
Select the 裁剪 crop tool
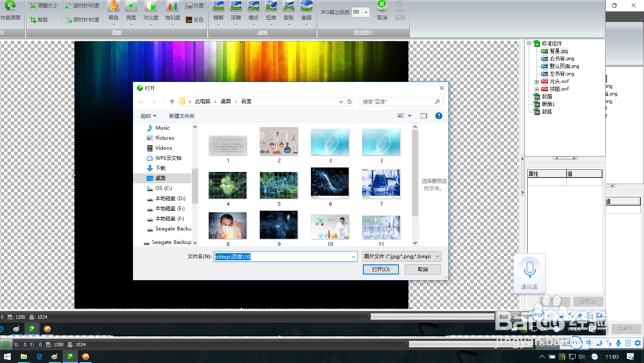pyautogui.click(x=38, y=20)
